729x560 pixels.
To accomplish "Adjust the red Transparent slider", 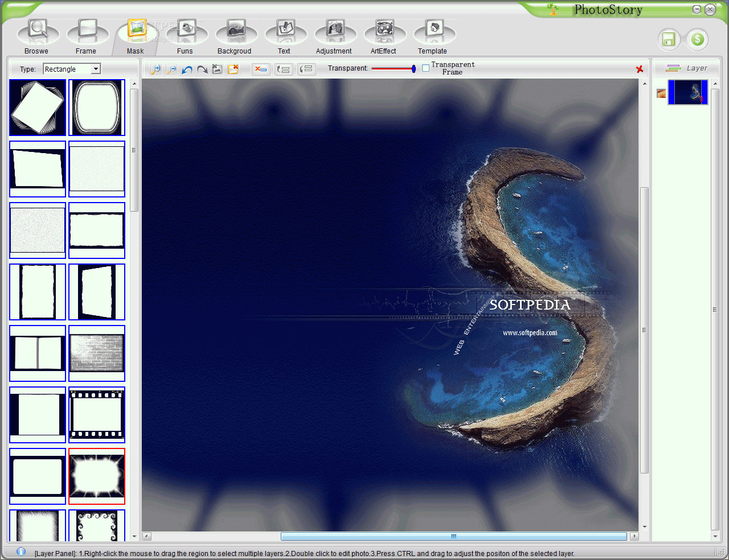I will [x=394, y=69].
